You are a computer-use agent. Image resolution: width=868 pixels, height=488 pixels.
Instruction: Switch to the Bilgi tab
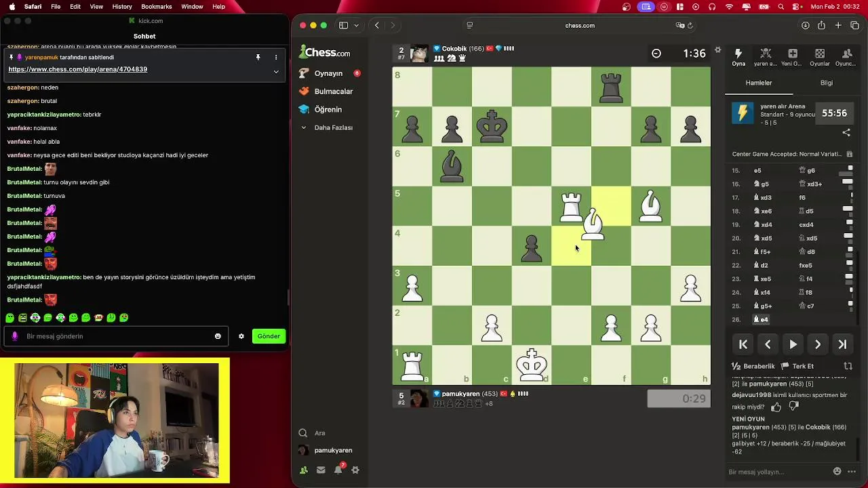click(x=827, y=83)
